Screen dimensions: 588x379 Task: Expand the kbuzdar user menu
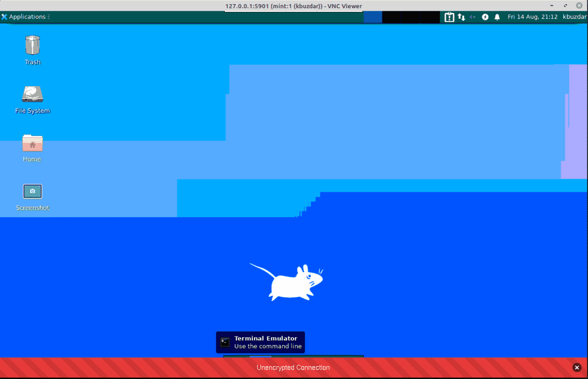pyautogui.click(x=575, y=17)
